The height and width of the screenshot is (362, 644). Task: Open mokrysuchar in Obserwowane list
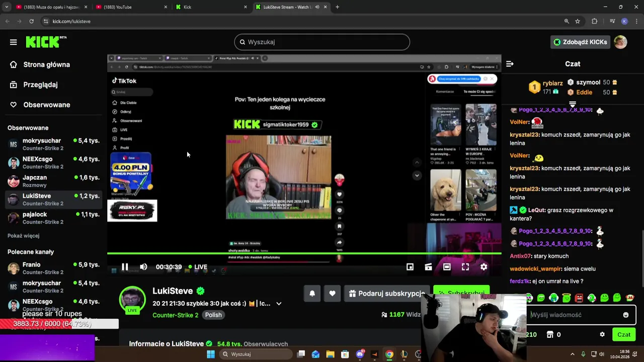click(x=53, y=144)
